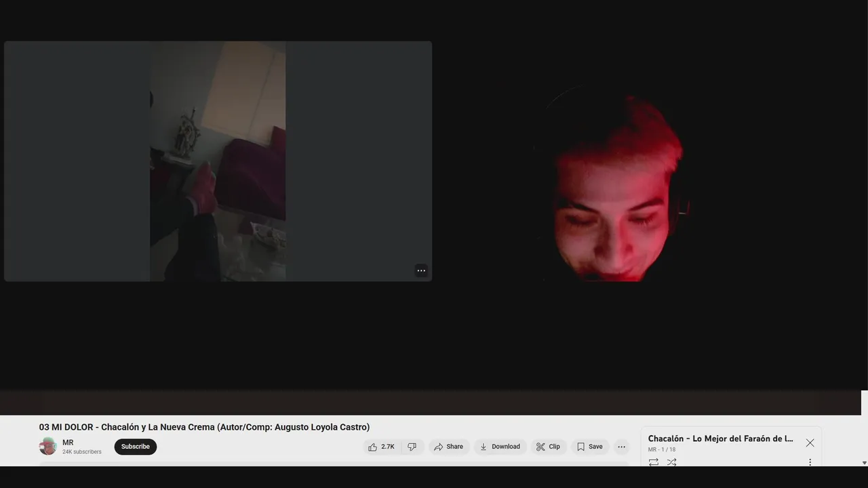The height and width of the screenshot is (488, 868).
Task: Click the video title 03 MI DOLOR
Action: click(204, 427)
